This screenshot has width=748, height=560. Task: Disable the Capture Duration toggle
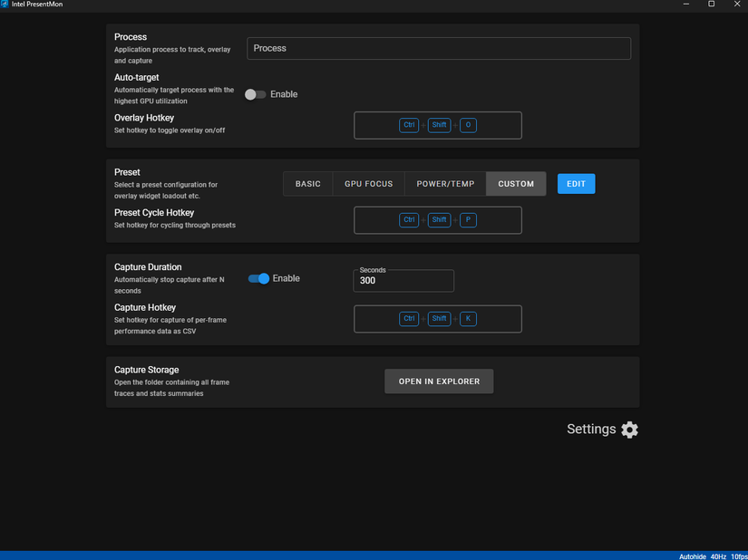click(x=259, y=278)
